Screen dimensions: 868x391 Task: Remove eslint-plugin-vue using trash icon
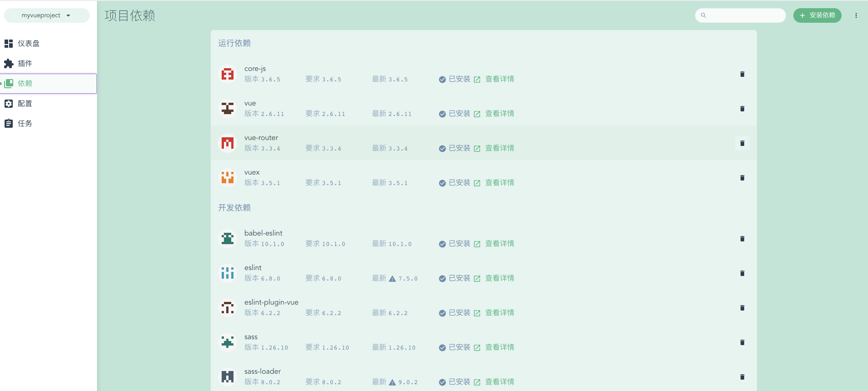coord(742,308)
